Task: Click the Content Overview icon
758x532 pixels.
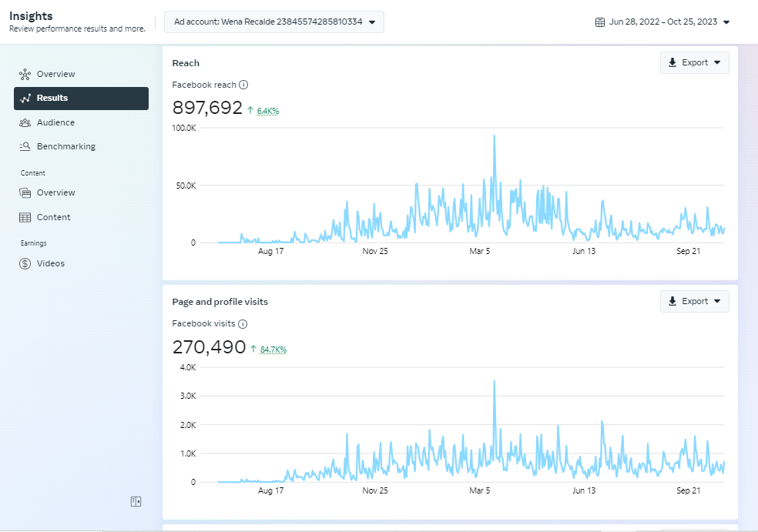Action: coord(25,192)
